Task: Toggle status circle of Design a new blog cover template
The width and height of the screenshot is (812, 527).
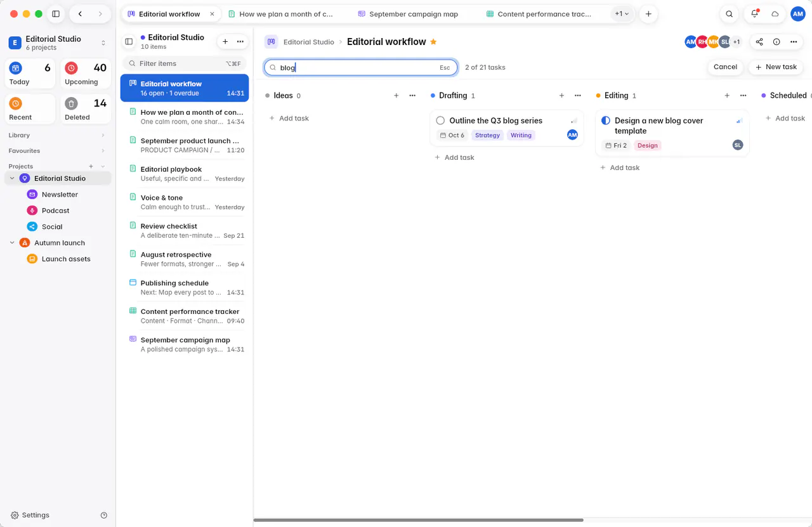Action: [x=605, y=120]
